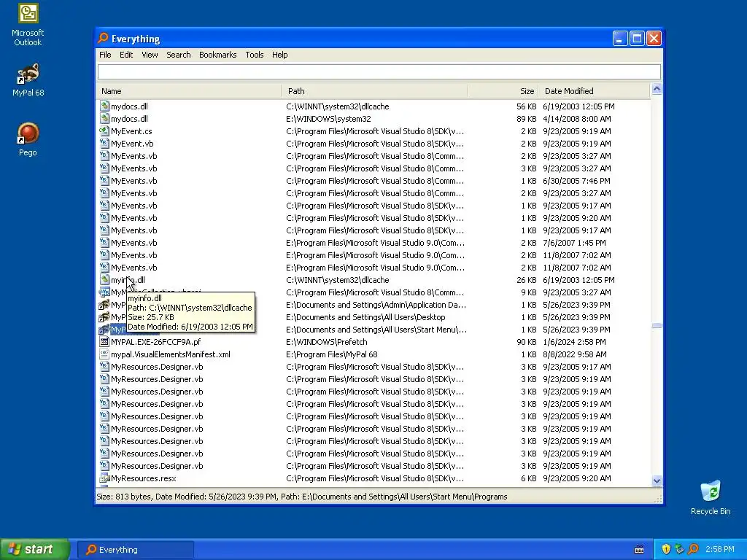Click date cell 1/6/2024 2:58 PM

click(575, 342)
